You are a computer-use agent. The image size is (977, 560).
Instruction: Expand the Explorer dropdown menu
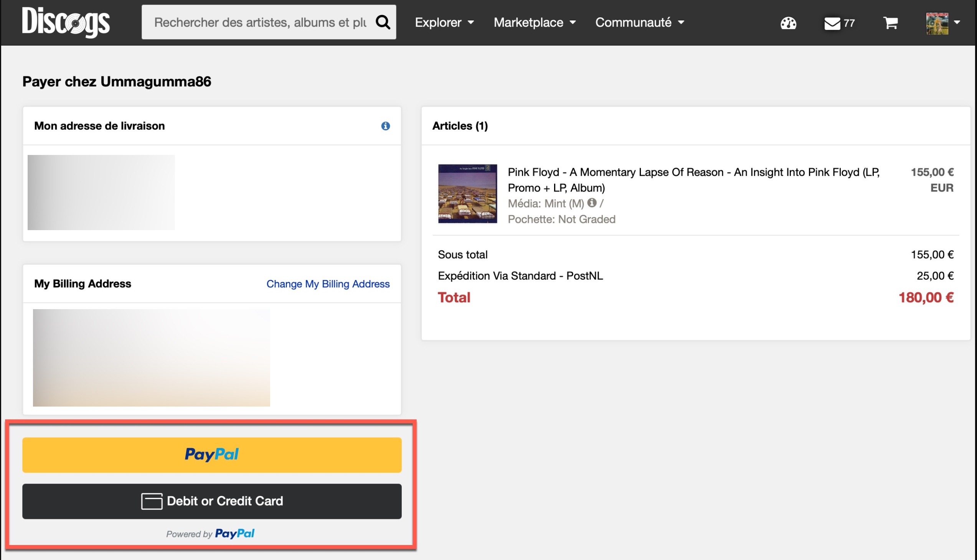pos(444,22)
